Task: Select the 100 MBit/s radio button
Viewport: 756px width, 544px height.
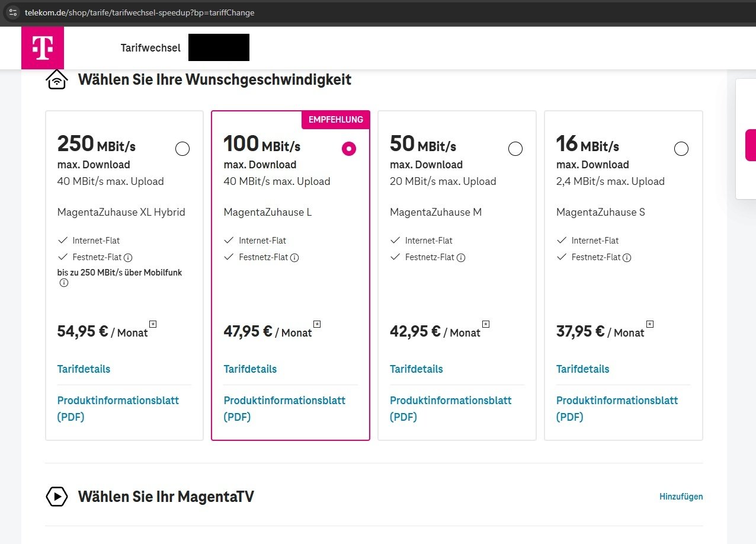Action: (x=349, y=149)
